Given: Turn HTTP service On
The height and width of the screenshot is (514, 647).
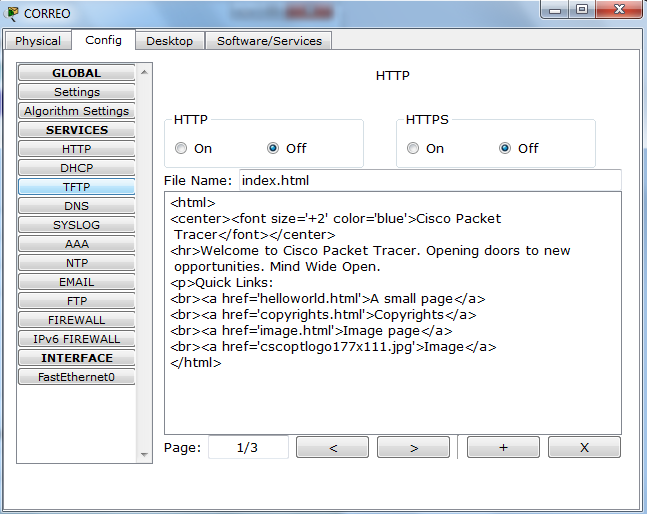Looking at the screenshot, I should [181, 148].
